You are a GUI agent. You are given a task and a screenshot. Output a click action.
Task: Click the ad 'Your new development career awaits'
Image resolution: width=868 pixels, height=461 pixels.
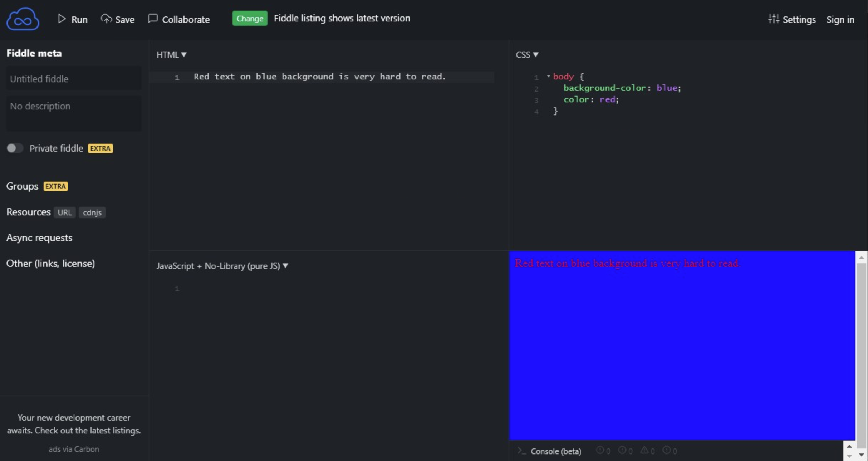[x=74, y=424]
